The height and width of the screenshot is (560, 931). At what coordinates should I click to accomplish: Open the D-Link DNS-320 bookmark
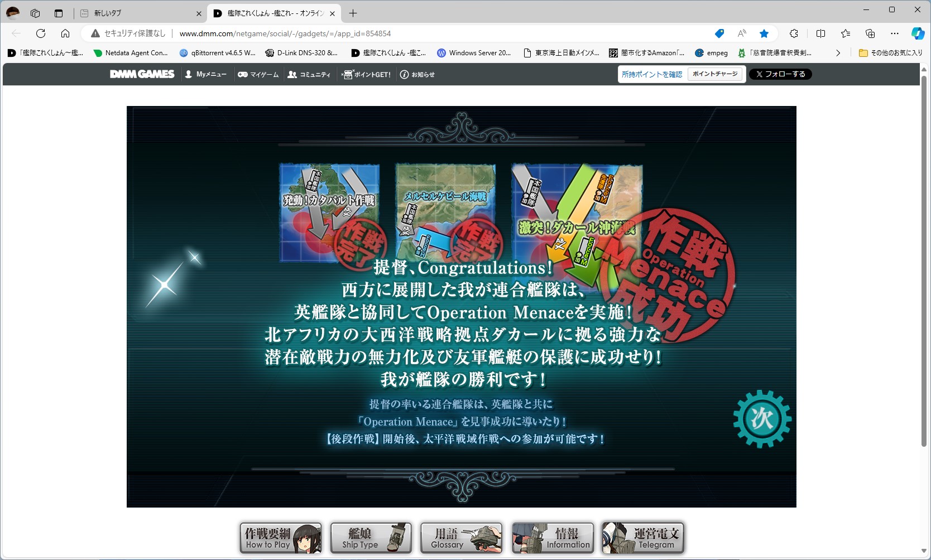(301, 53)
